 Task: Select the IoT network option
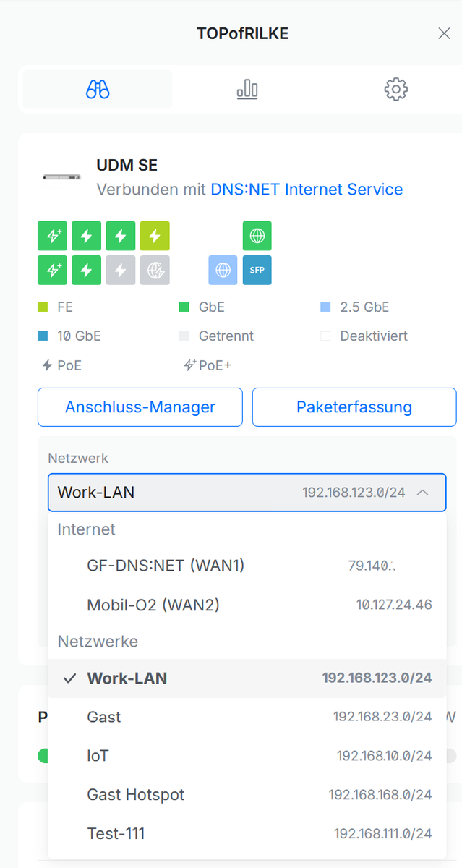(x=247, y=756)
